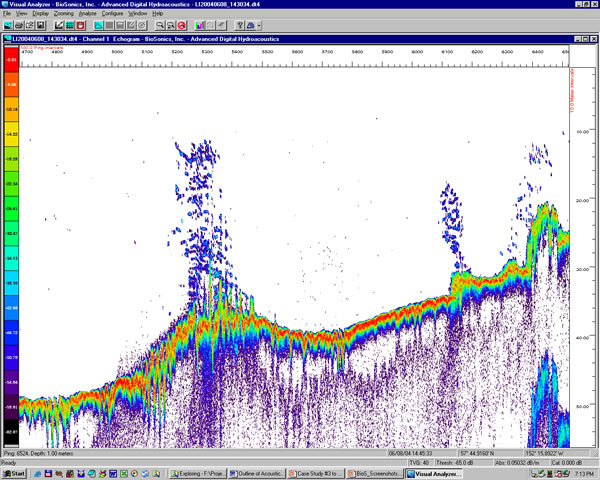
Task: Open the Zooming menu
Action: (x=63, y=14)
